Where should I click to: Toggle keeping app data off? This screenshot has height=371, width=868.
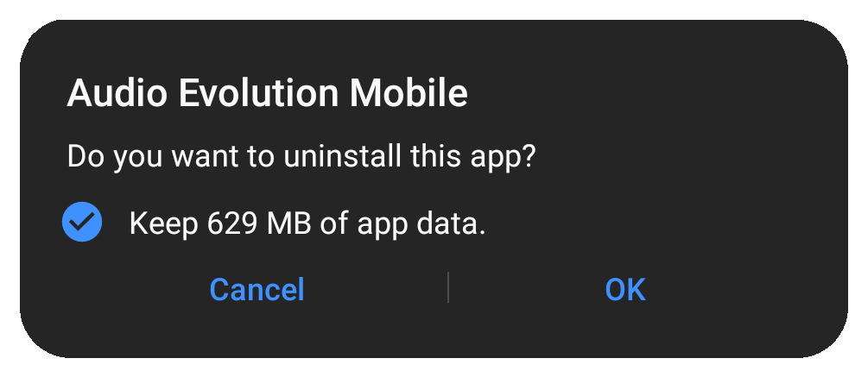click(82, 222)
